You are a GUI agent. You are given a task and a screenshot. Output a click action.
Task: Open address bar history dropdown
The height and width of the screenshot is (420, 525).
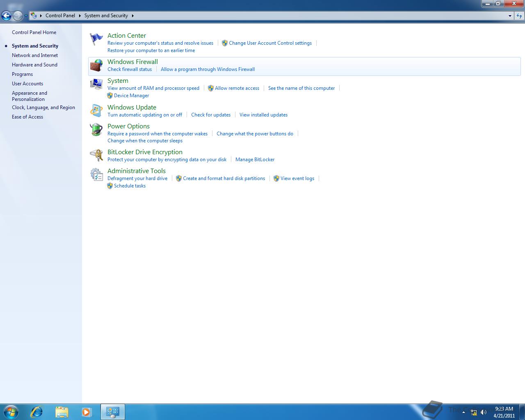[510, 16]
